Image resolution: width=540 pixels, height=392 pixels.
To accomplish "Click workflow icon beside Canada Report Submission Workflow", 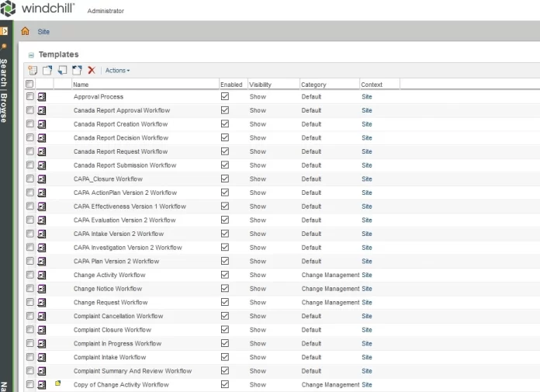I will [x=42, y=165].
